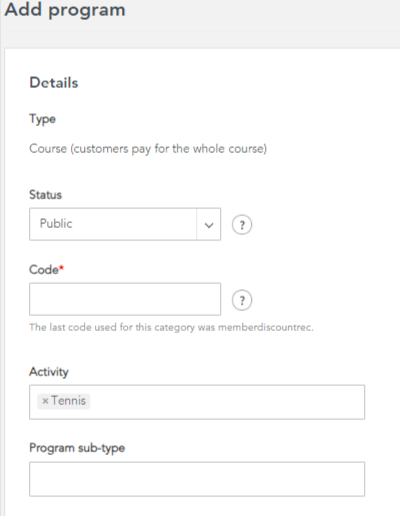
Task: Click the 'The last code used' hint text
Action: pos(171,328)
